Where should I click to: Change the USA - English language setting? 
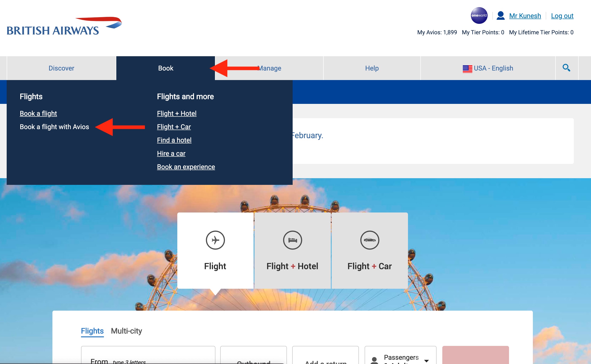click(x=488, y=68)
